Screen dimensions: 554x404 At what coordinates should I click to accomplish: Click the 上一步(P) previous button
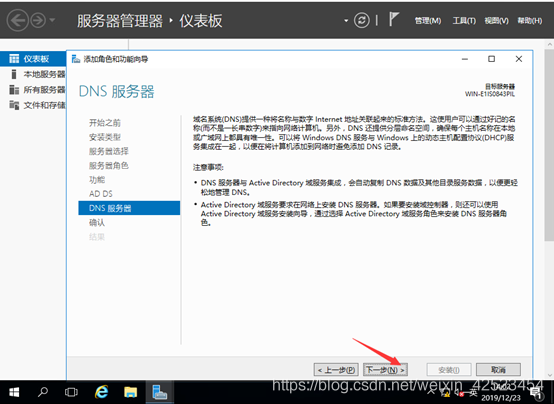pos(336,370)
